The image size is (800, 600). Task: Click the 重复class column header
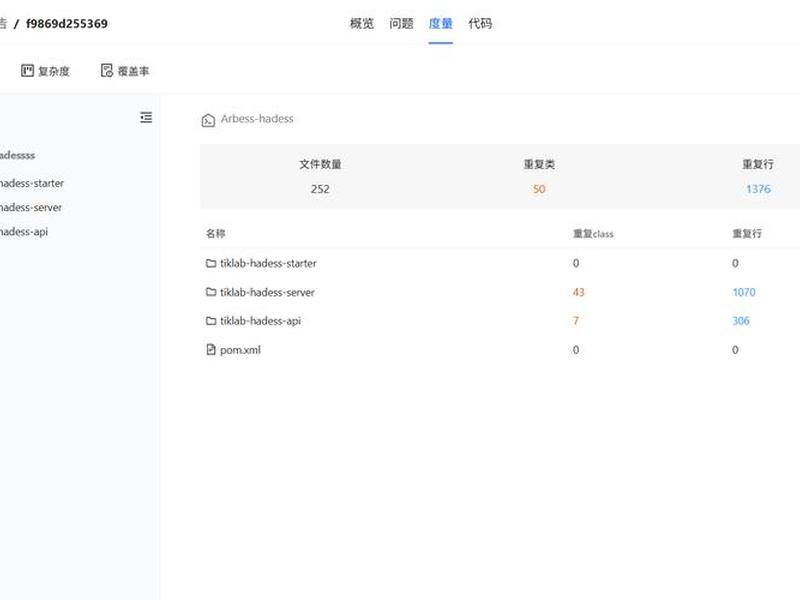[x=593, y=234]
